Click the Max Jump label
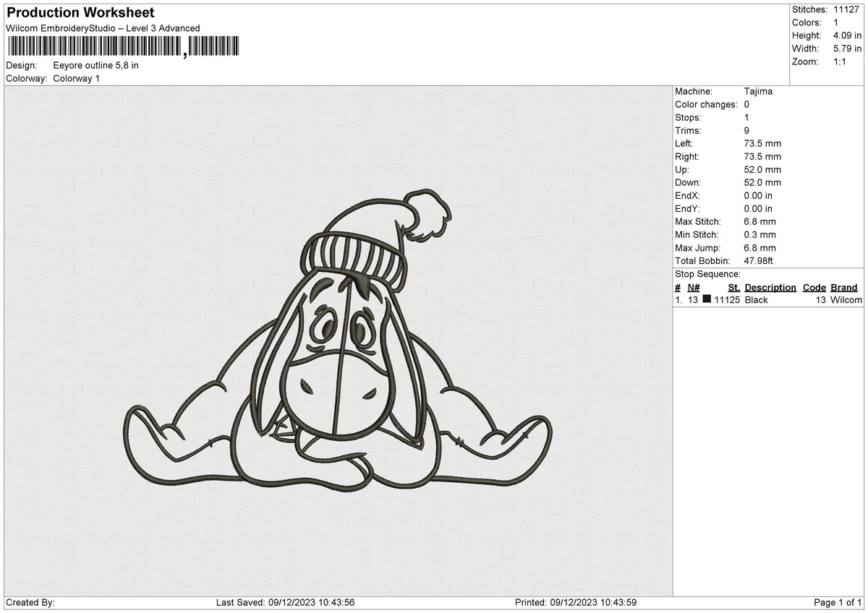 [x=696, y=247]
